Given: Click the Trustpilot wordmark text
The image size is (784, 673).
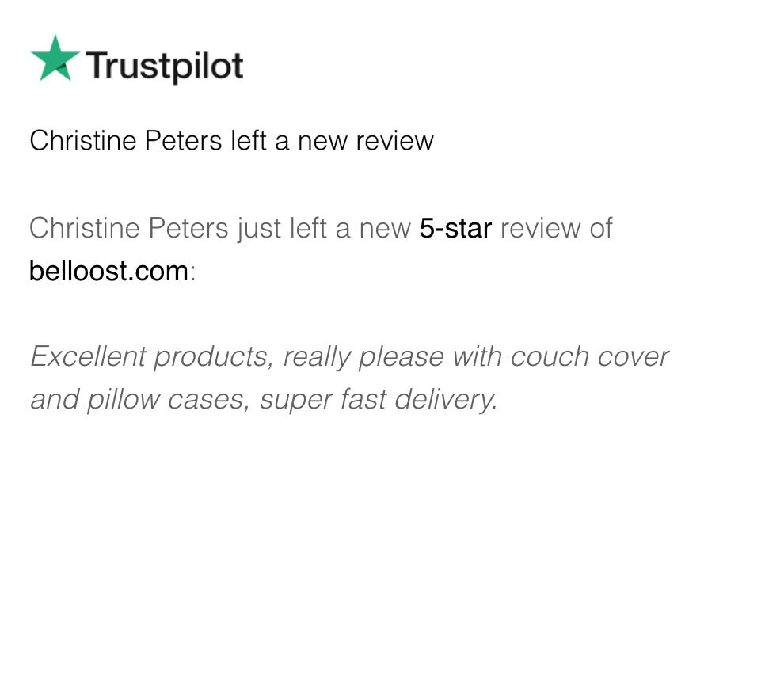Looking at the screenshot, I should click(165, 65).
